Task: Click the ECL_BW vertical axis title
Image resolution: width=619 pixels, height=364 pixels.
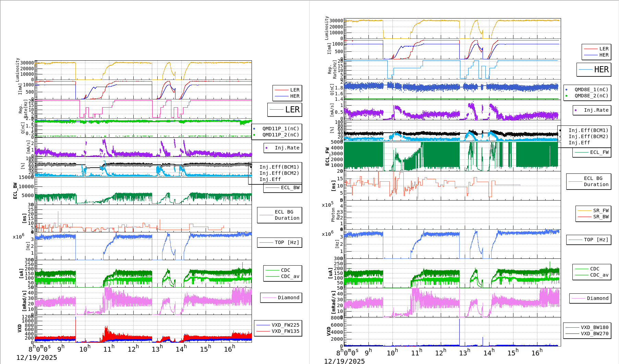Action: (x=15, y=191)
